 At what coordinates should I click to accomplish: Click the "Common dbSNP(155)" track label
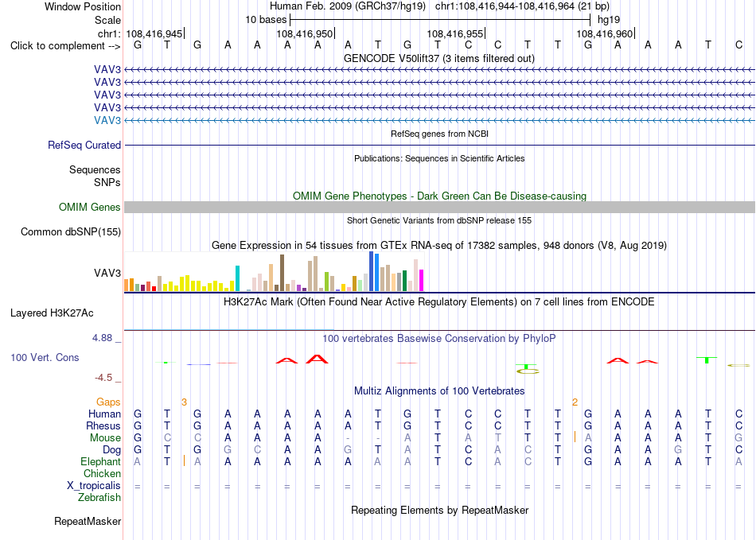[71, 231]
